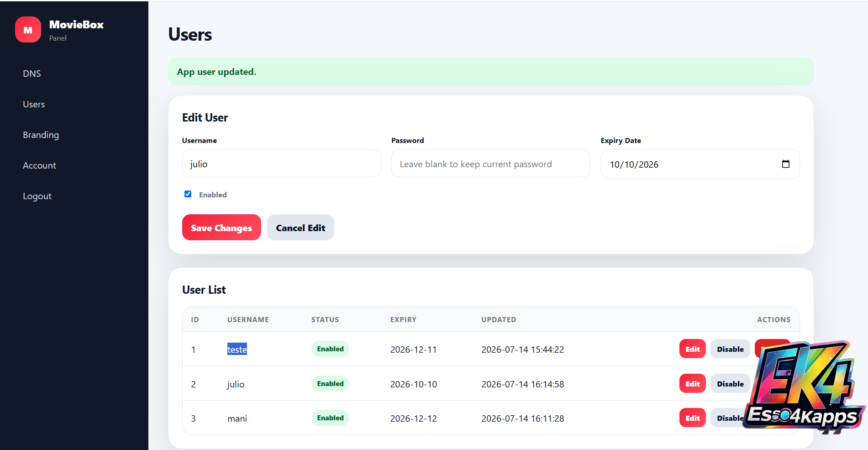Open the Branding section
The image size is (868, 450).
(41, 135)
